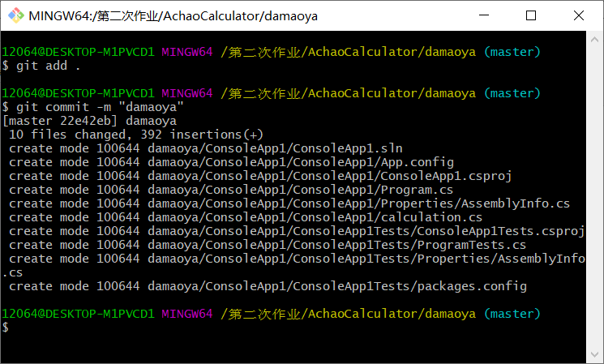Click the window title text AchaoCalculator/damaoya
Screen dimensions: 604x364
[242, 16]
